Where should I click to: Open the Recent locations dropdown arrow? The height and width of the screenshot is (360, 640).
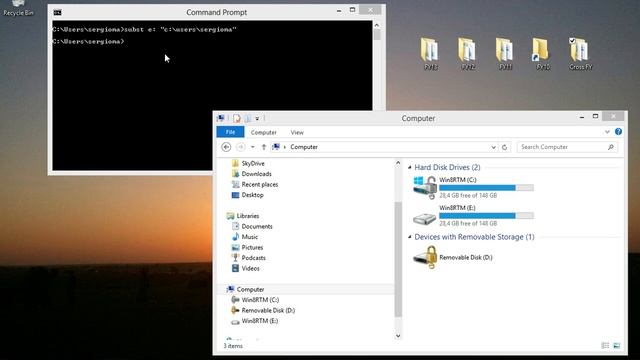[253, 147]
